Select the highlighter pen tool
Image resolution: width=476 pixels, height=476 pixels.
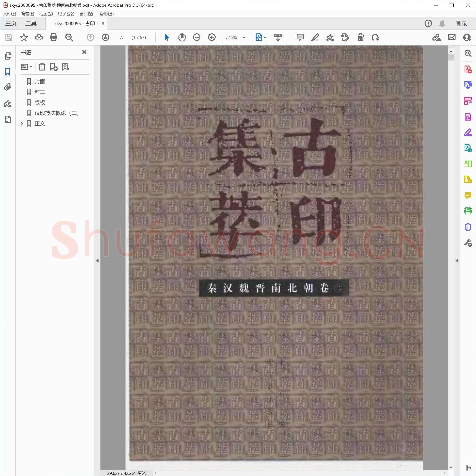315,37
